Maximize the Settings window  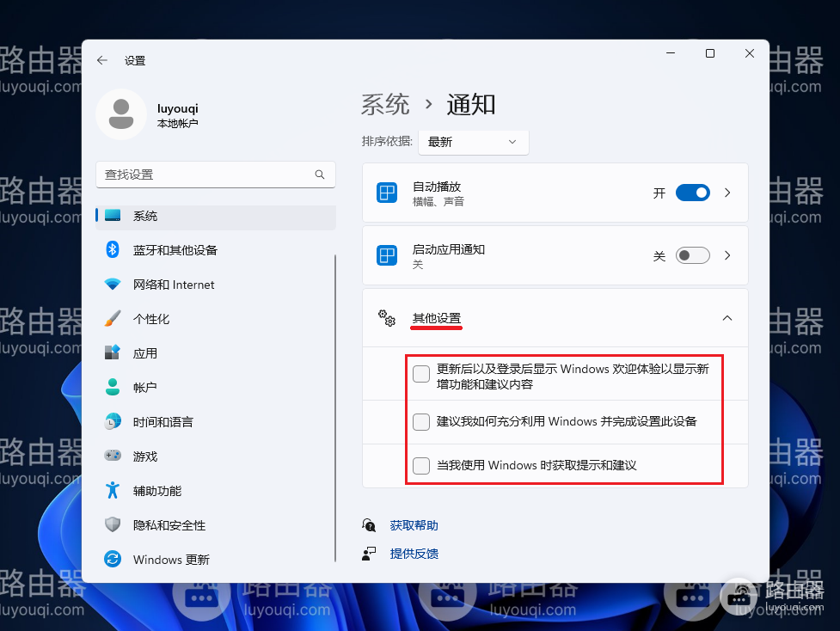click(710, 53)
